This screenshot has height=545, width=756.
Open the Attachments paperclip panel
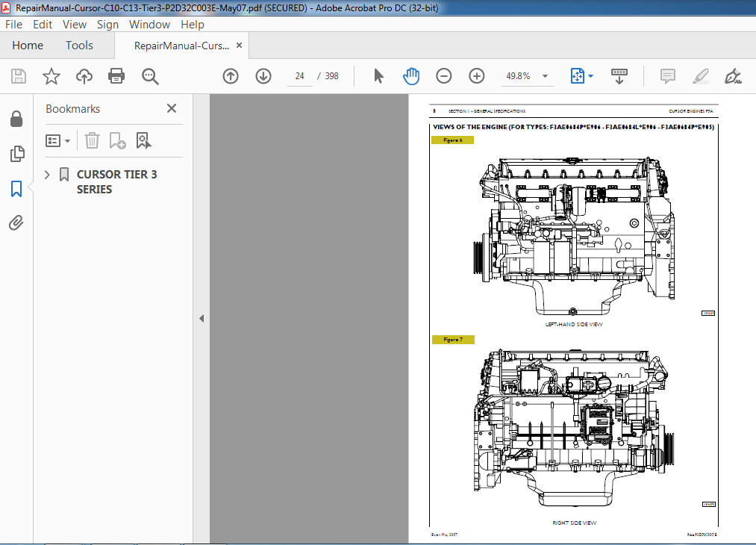point(16,222)
